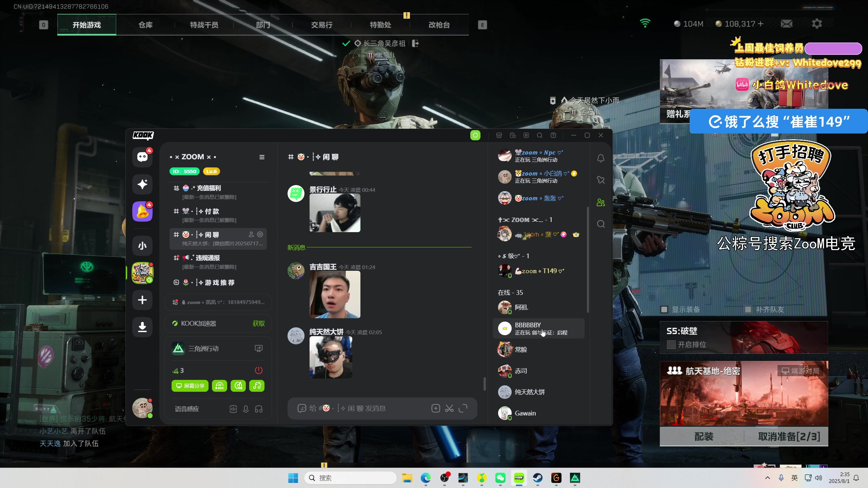Toggle the member list icon
The width and height of the screenshot is (868, 488).
601,202
